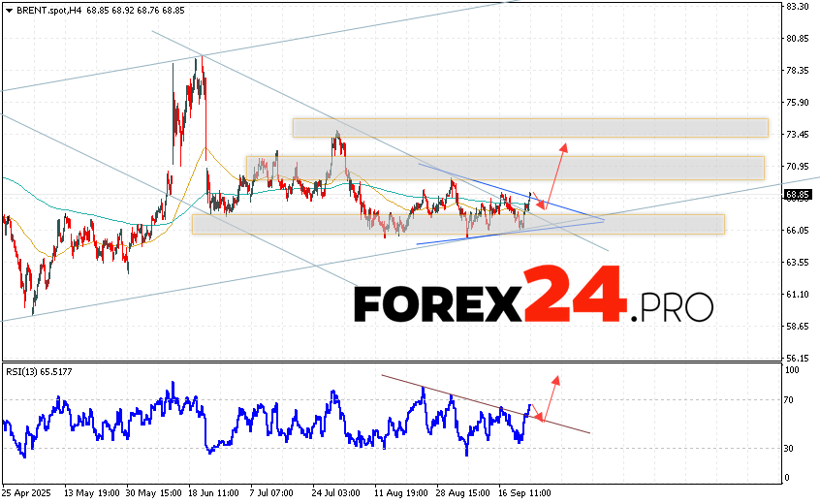Click the red "24" in the logo

(574, 294)
